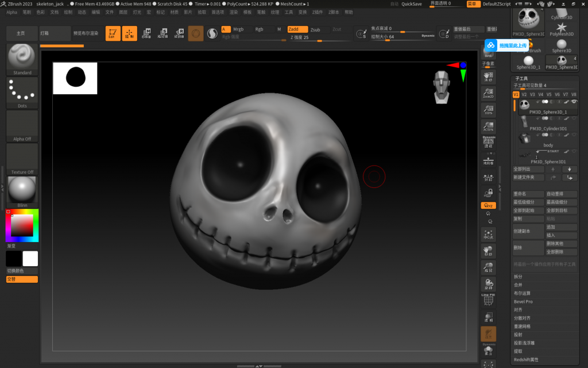Image resolution: width=588 pixels, height=368 pixels.
Task: Pick a color in the color picker square
Action: [22, 225]
